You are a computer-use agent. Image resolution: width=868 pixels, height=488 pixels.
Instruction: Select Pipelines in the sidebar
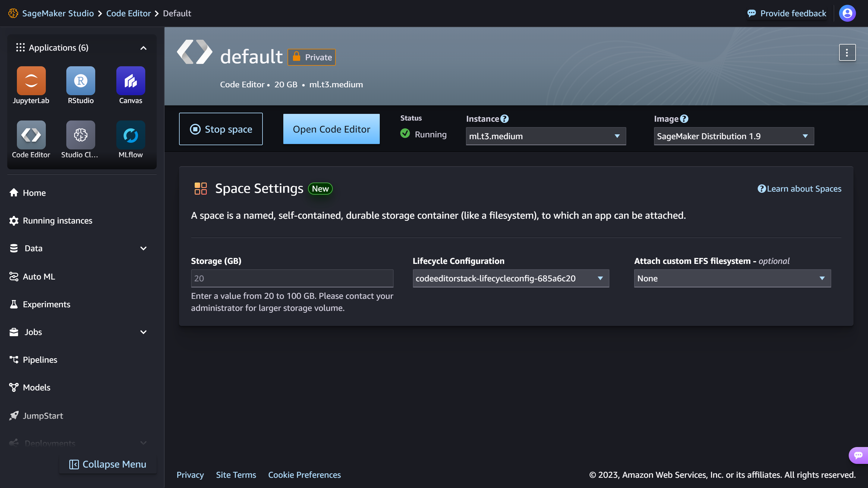[40, 360]
